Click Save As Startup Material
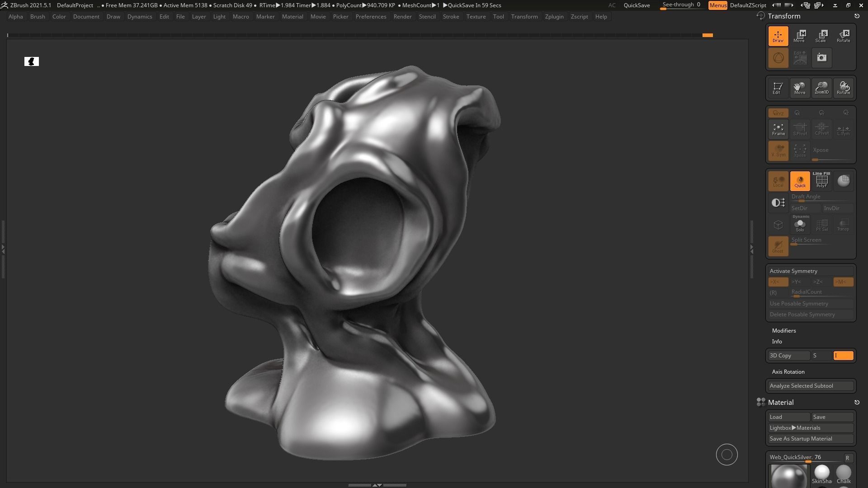The width and height of the screenshot is (868, 488). (x=811, y=439)
